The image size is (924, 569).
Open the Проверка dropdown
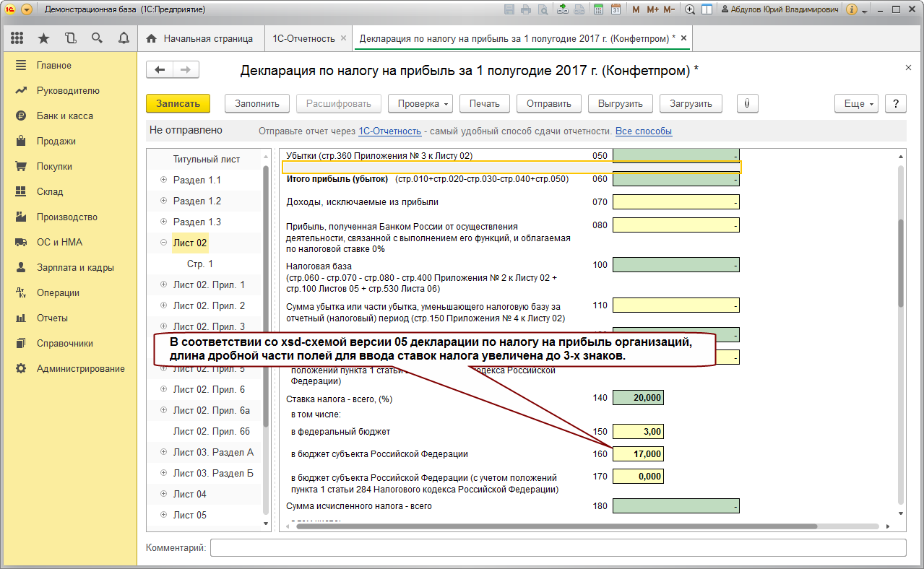tap(423, 103)
